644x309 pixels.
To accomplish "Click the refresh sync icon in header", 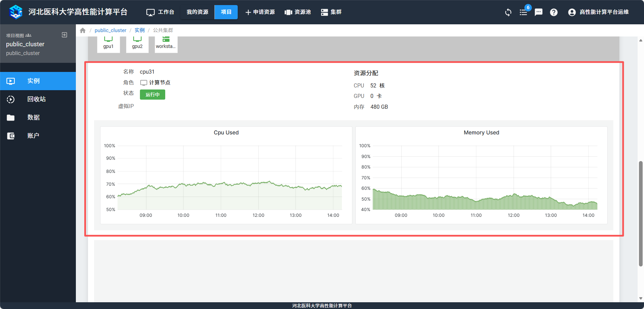I will coord(508,12).
